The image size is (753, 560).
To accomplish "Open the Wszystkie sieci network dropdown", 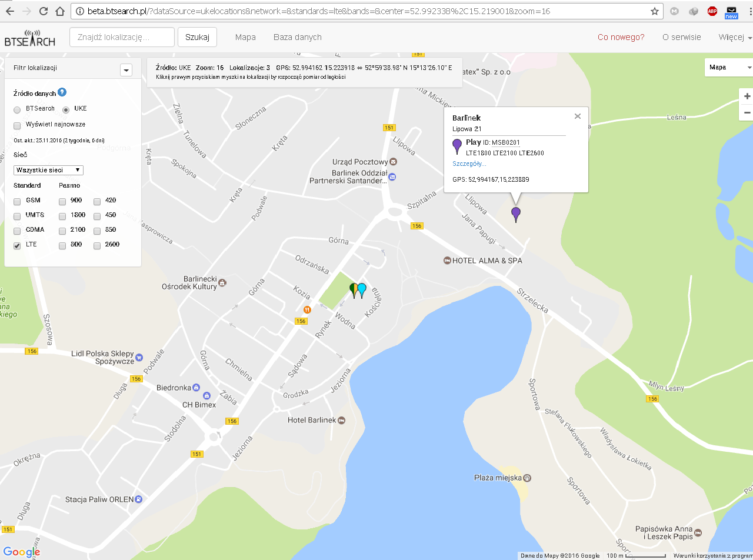I will pos(48,170).
